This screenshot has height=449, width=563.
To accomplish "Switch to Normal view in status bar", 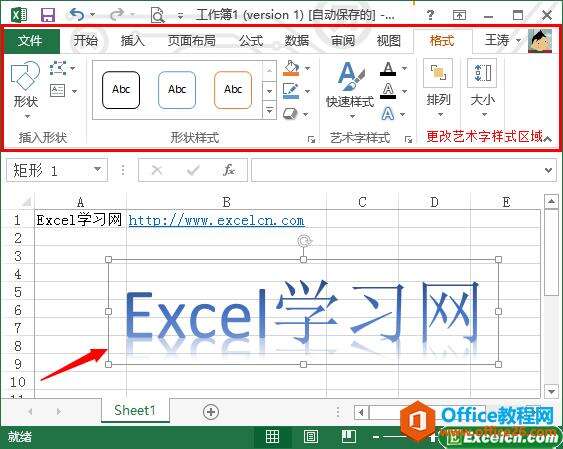I will click(x=272, y=436).
